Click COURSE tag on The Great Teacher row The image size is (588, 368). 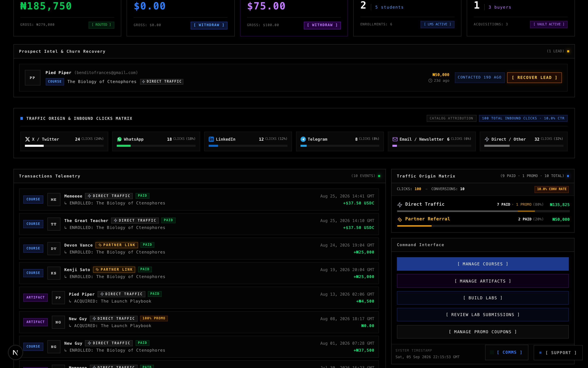pyautogui.click(x=33, y=224)
